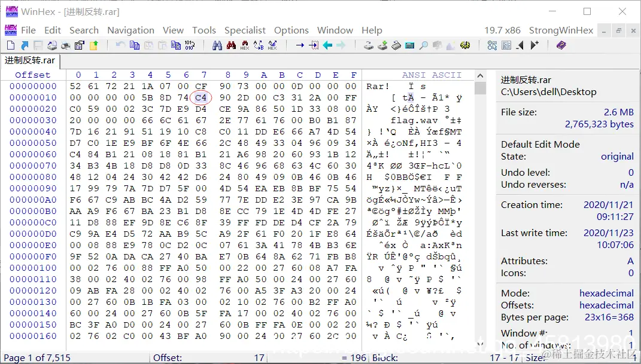This screenshot has height=364, width=641.
Task: Click offset row label 00000100
Action: (33, 268)
